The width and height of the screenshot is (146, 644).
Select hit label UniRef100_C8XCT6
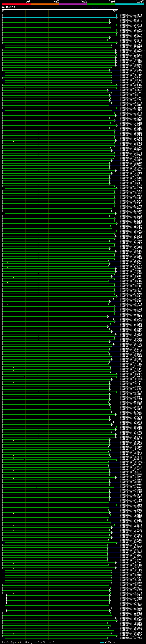[131, 95]
